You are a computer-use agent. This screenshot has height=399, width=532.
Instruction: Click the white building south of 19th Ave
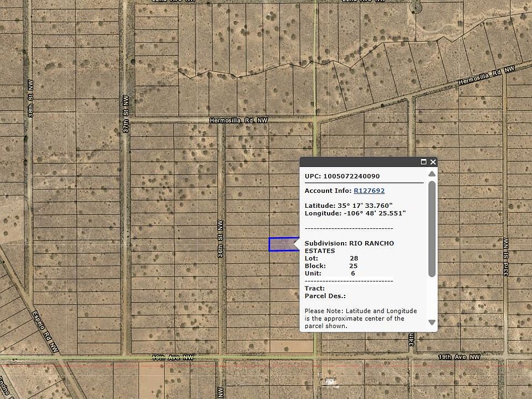[331, 382]
